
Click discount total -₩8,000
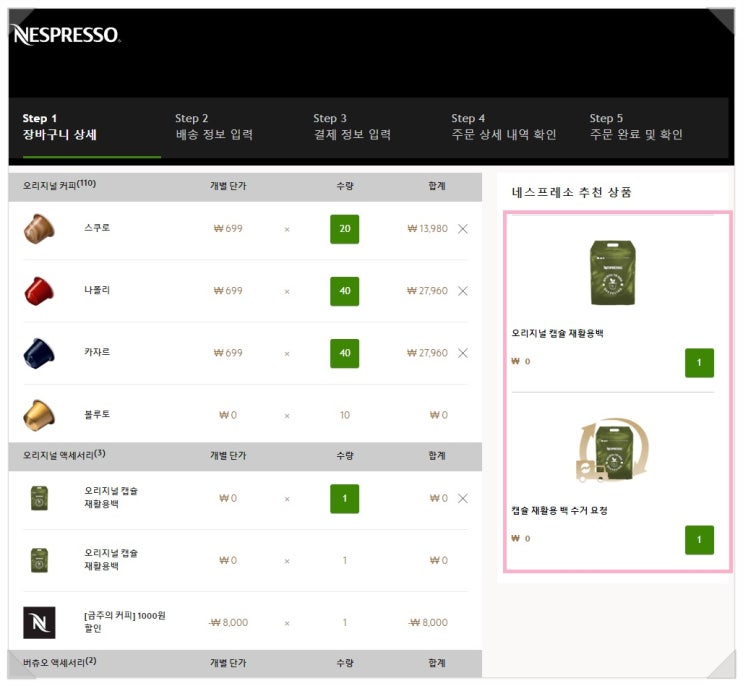[x=427, y=623]
